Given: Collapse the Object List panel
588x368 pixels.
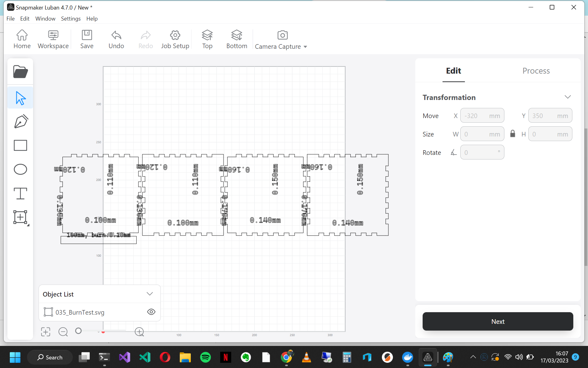Looking at the screenshot, I should (150, 293).
